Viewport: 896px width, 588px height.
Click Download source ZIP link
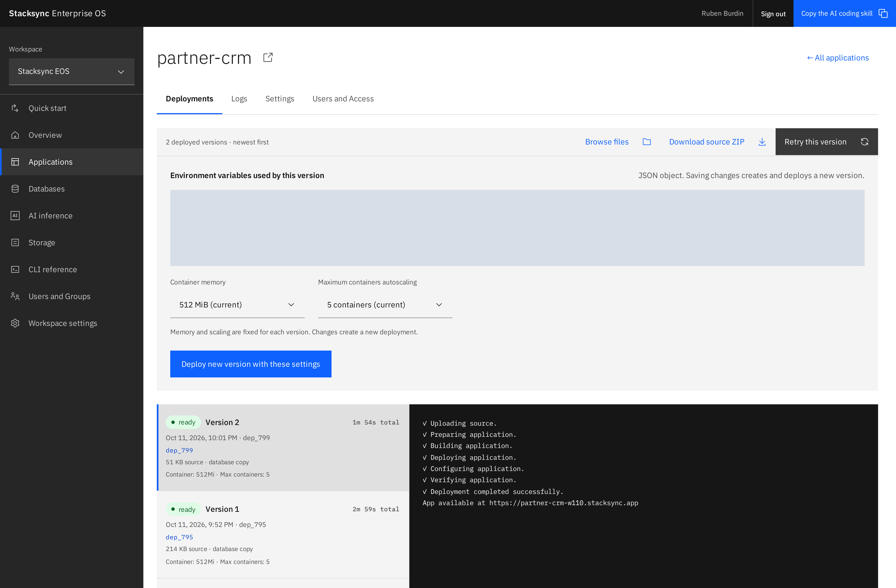(x=707, y=142)
